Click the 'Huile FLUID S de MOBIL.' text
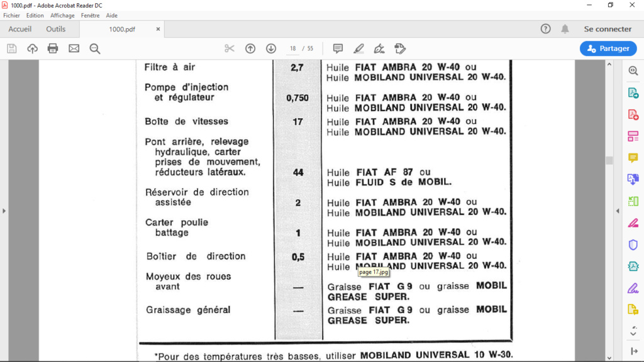 click(389, 182)
